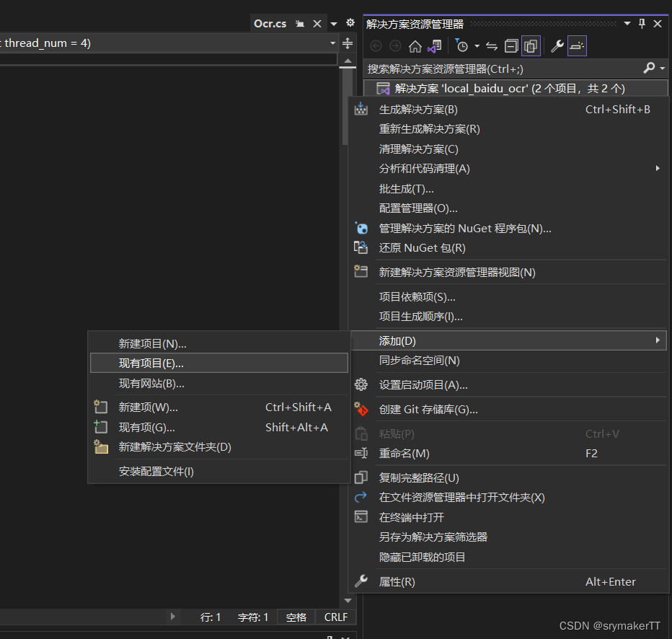Open the document tab list dropdown arrow
The height and width of the screenshot is (639, 672).
point(334,24)
